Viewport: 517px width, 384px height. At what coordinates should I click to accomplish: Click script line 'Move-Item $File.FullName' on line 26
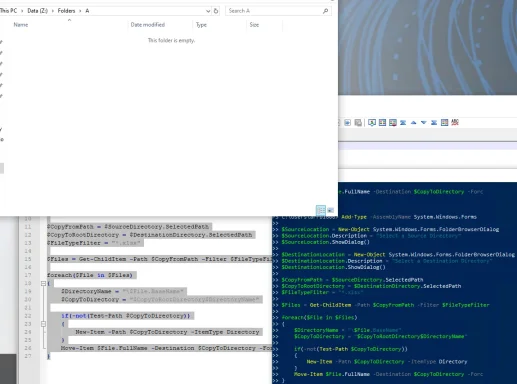coord(166,348)
